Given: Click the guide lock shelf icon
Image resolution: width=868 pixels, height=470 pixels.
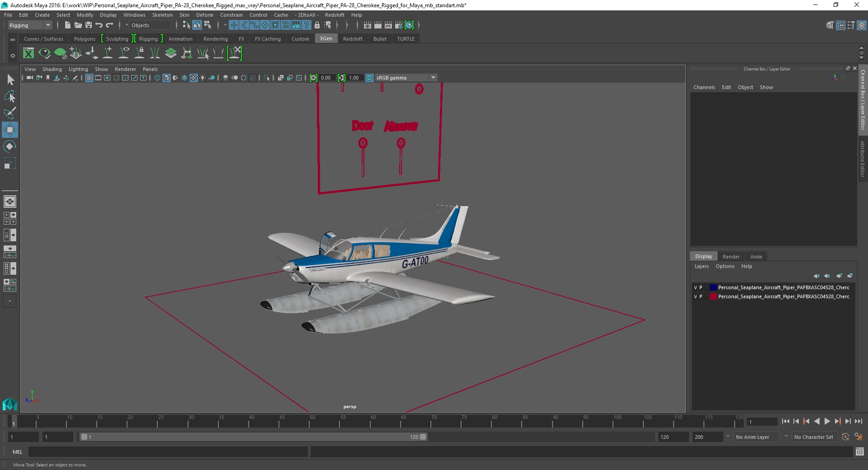Looking at the screenshot, I should point(139,53).
